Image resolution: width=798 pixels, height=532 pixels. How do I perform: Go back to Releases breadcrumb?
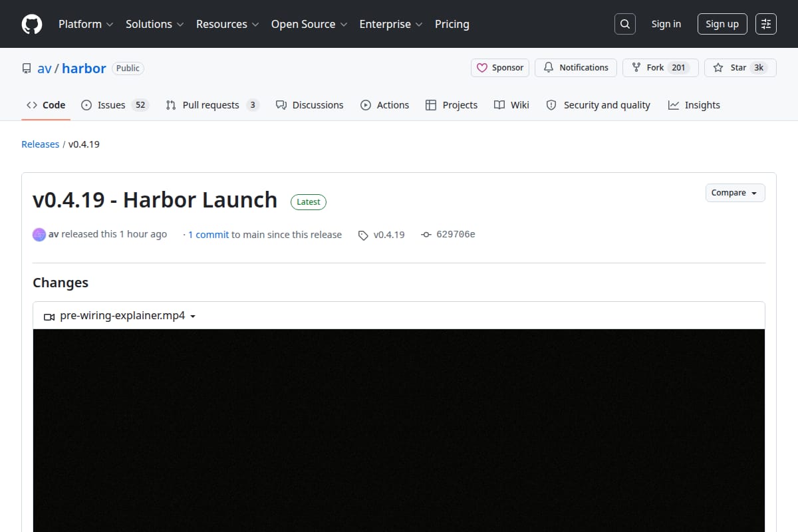(40, 144)
